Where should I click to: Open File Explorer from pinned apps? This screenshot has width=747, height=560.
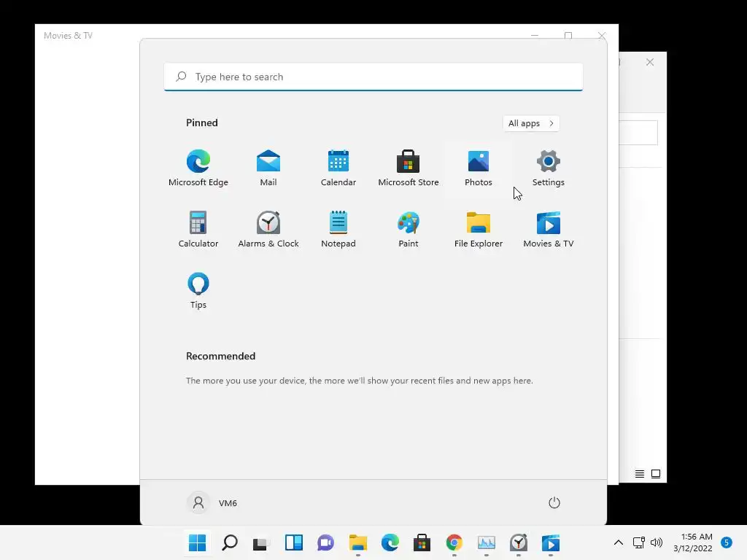tap(479, 229)
